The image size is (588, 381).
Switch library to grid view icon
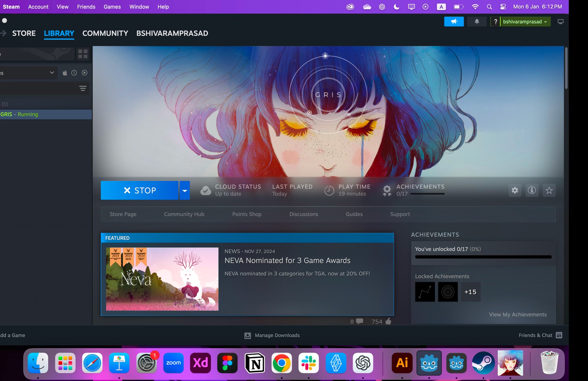[83, 54]
